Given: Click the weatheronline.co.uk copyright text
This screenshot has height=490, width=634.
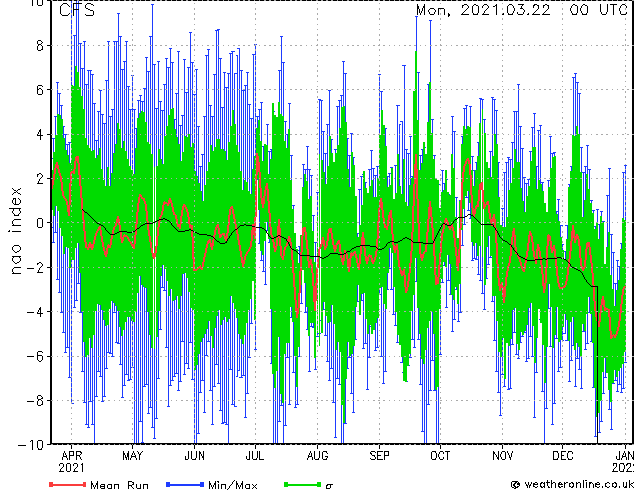Looking at the screenshot, I should pos(572,484).
